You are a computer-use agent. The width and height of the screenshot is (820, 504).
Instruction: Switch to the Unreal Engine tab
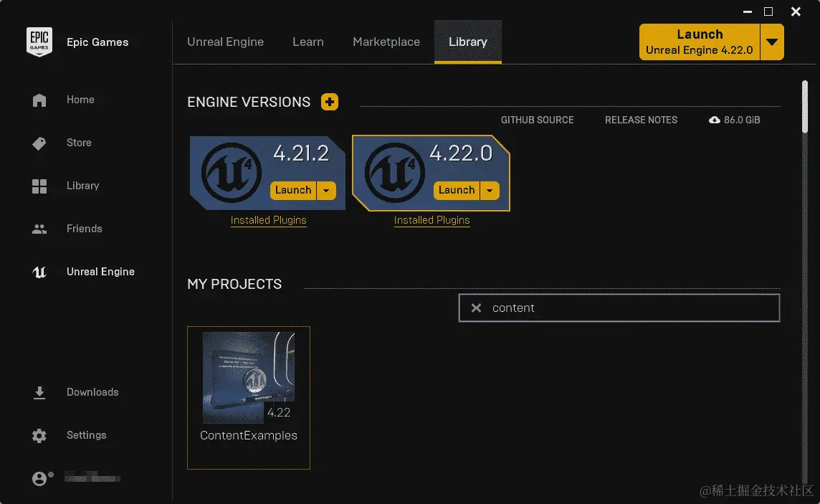(x=225, y=42)
